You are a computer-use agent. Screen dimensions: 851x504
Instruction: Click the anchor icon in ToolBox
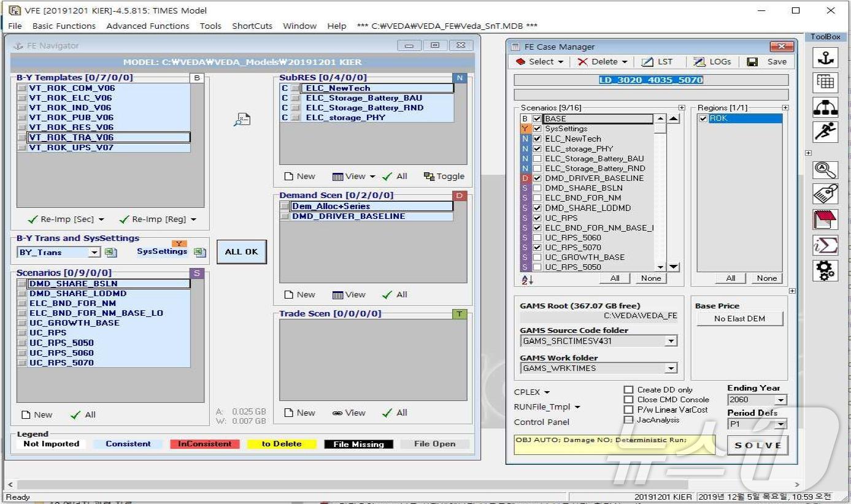tap(825, 57)
